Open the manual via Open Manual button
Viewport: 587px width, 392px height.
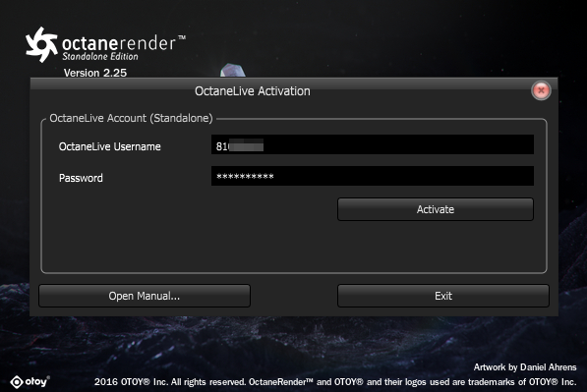click(145, 296)
